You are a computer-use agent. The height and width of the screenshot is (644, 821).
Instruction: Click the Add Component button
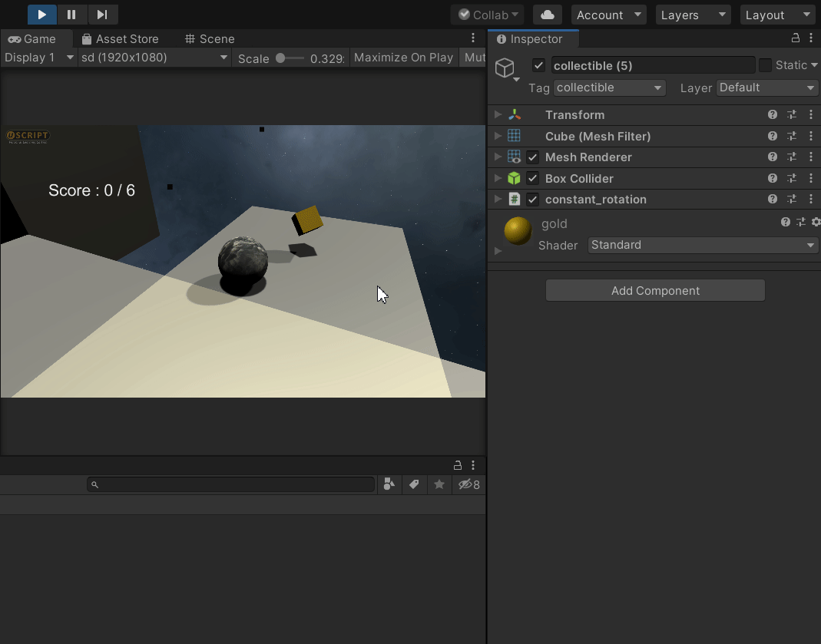[655, 290]
